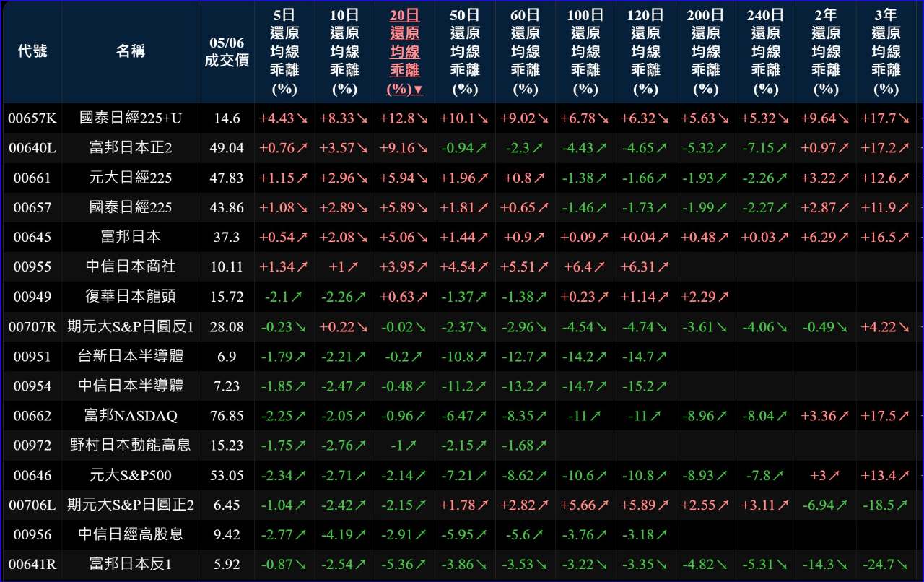This screenshot has width=924, height=582.
Task: Sort by 60日還原均線乖離 column header
Action: click(526, 52)
